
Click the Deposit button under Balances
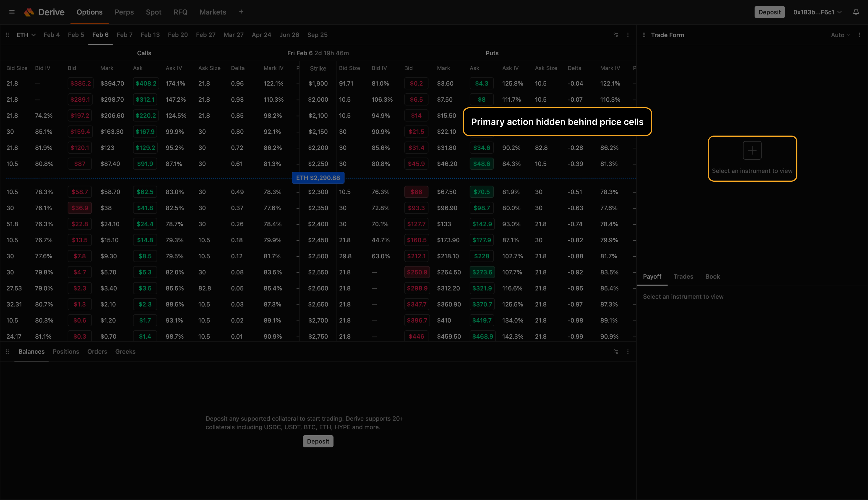tap(318, 441)
